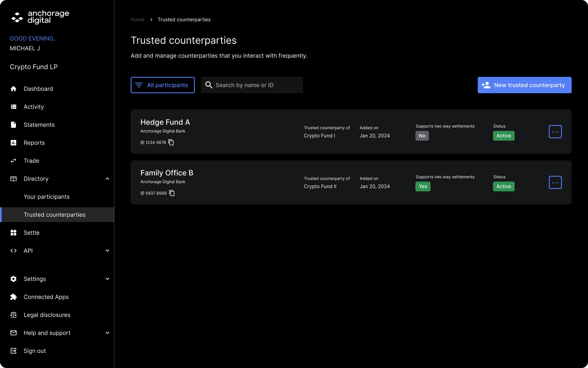Click New trusted counterparty button
Image resolution: width=588 pixels, height=368 pixels.
pos(525,85)
